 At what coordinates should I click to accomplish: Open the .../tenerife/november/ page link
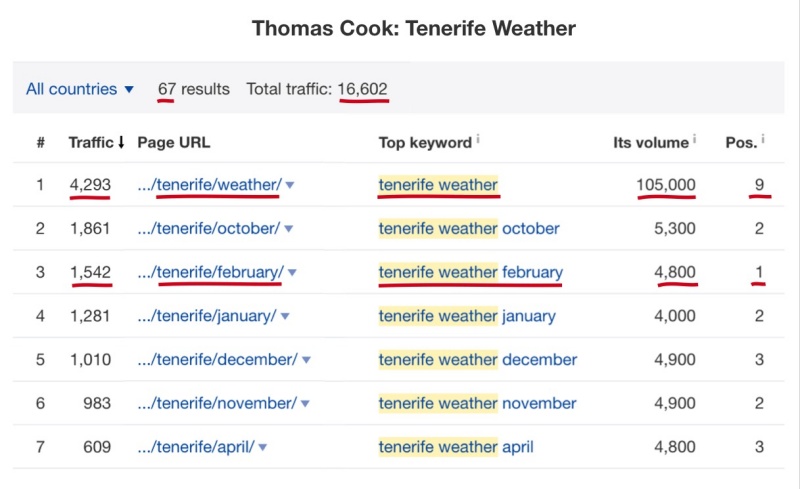point(217,403)
